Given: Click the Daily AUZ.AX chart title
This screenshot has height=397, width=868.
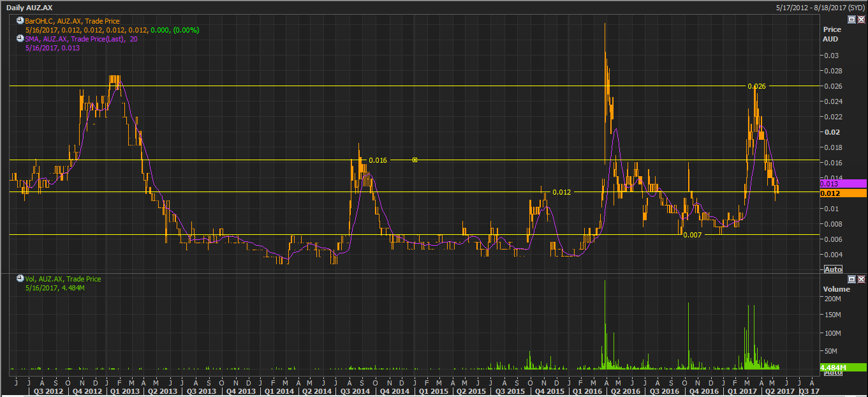Looking at the screenshot, I should 29,6.
